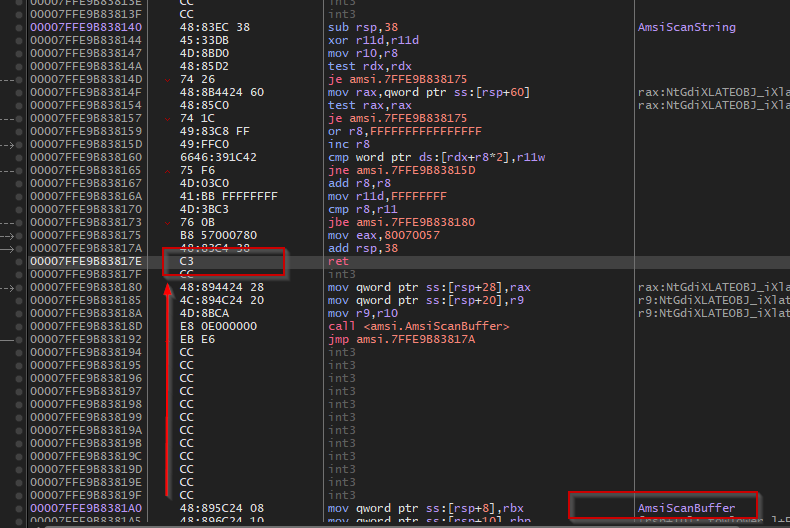Select instruction 'add r8,r8'

pos(360,183)
